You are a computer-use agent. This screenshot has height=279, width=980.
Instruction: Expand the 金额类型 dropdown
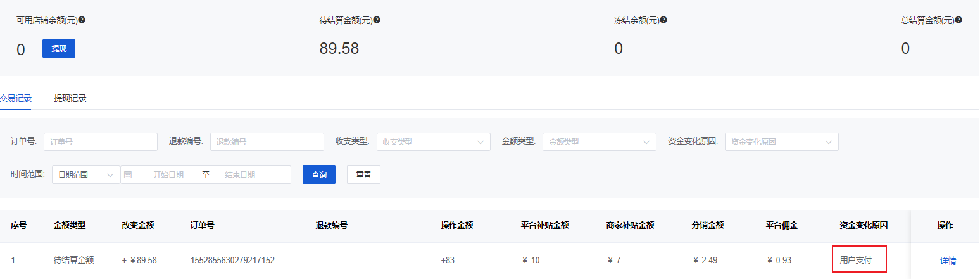[599, 142]
